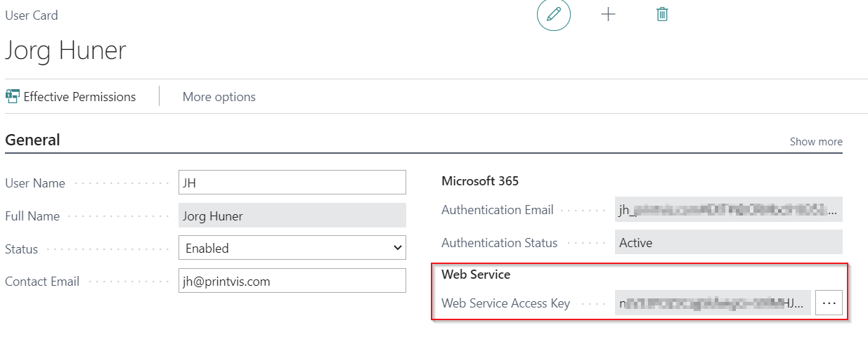Click the Contact Email input box
The width and height of the screenshot is (868, 337).
[292, 281]
